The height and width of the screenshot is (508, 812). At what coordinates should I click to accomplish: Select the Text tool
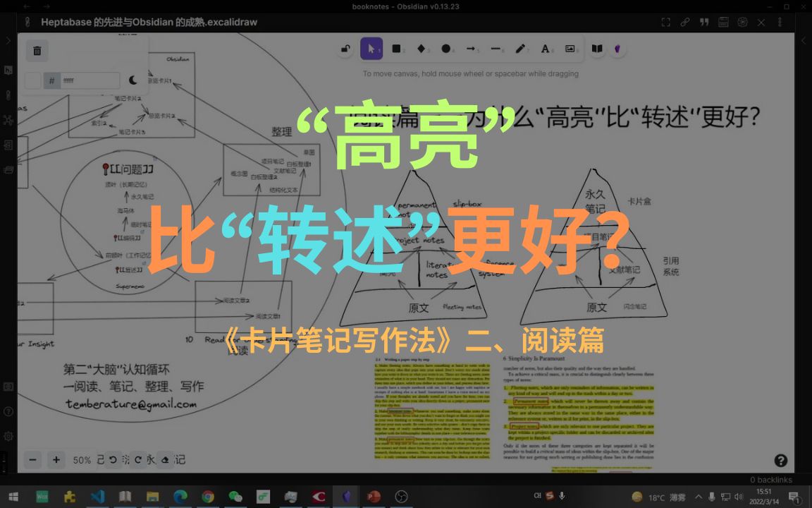[x=545, y=48]
